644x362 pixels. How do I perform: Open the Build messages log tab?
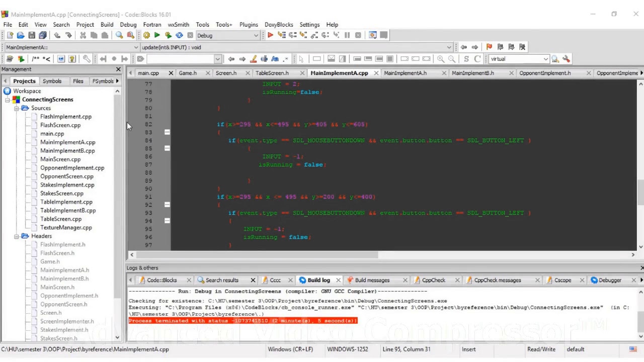coord(372,280)
